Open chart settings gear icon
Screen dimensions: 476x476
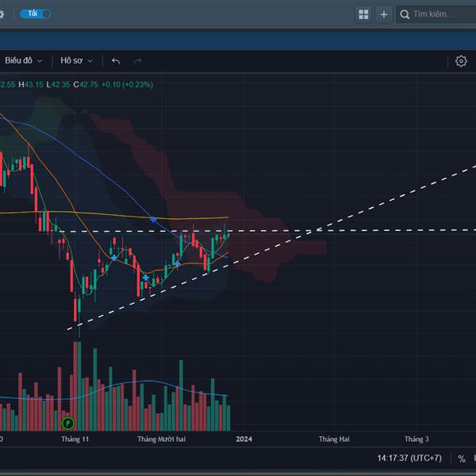click(461, 61)
